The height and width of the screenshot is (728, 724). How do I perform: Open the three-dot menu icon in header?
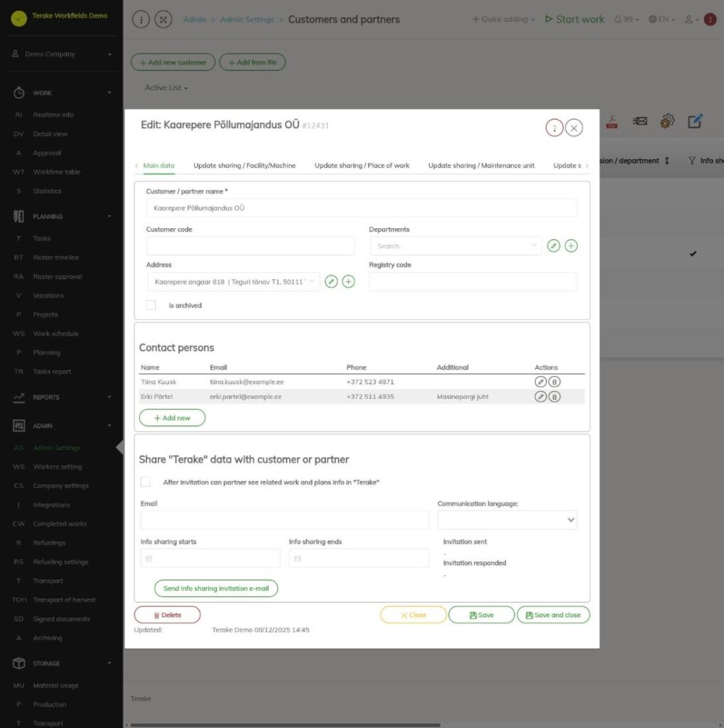click(x=141, y=19)
